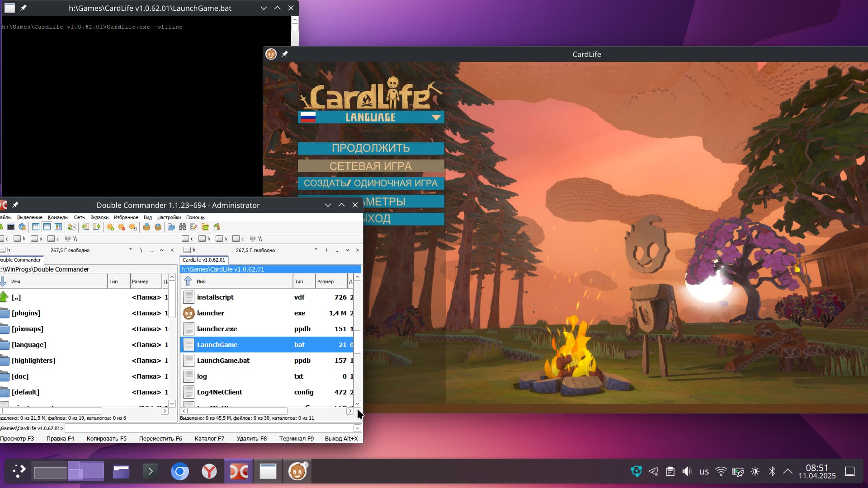The width and height of the screenshot is (868, 488).
Task: Click the synchronize directories folder icon
Action: (x=205, y=227)
